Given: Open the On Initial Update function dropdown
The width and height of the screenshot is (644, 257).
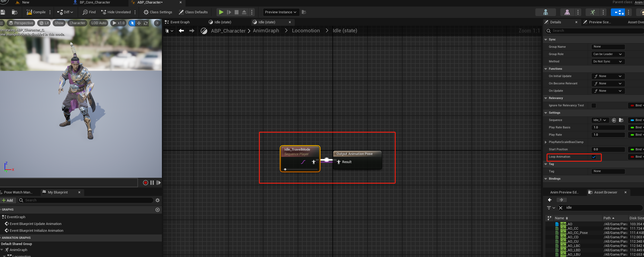Looking at the screenshot, I should 608,76.
